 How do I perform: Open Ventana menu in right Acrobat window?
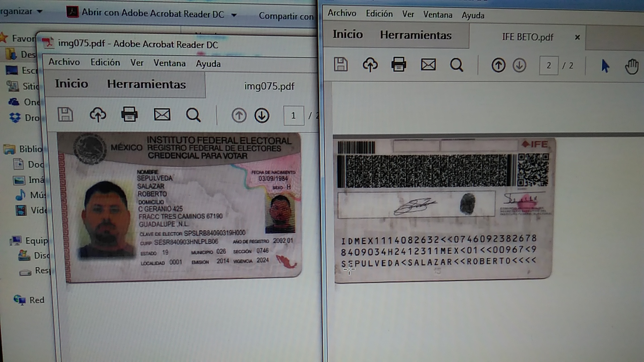click(x=437, y=15)
